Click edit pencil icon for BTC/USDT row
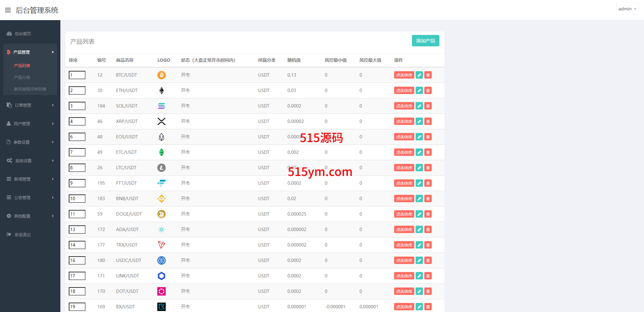Image resolution: width=644 pixels, height=312 pixels. pyautogui.click(x=419, y=75)
